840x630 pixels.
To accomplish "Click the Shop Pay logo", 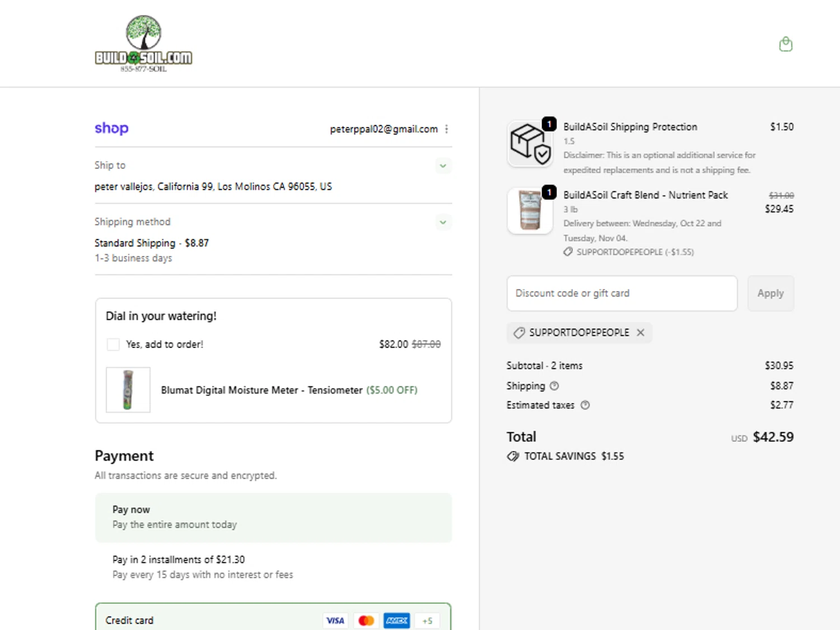I will point(111,128).
